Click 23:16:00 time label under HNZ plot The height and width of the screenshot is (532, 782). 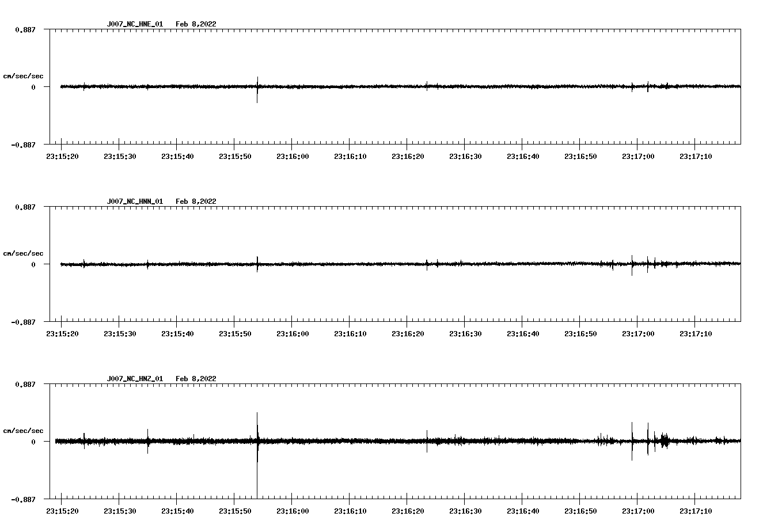coord(293,511)
